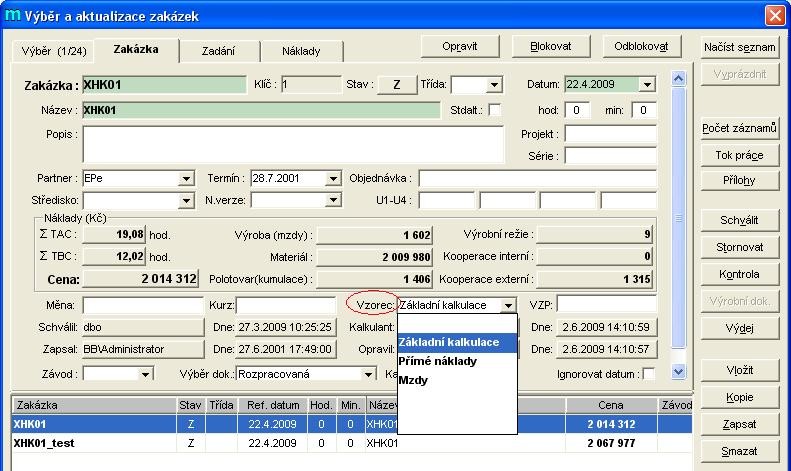
Task: Expand the Třída dropdown
Action: click(495, 85)
